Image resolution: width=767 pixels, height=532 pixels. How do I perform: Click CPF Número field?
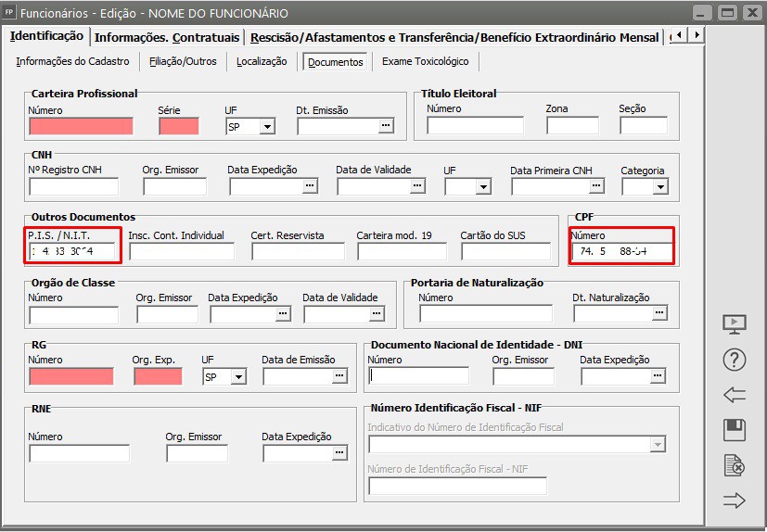[x=621, y=252]
